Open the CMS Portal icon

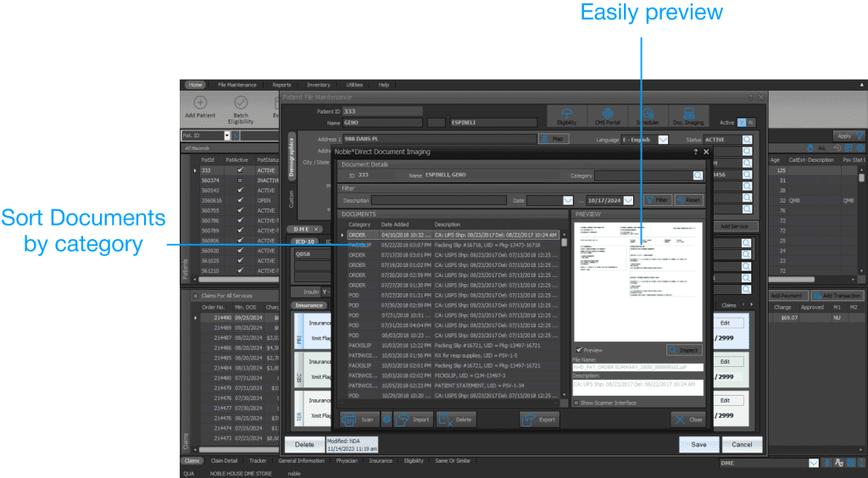607,115
